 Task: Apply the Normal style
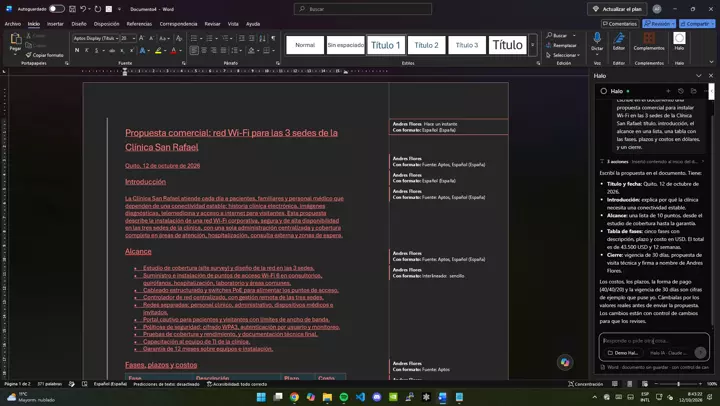point(305,45)
